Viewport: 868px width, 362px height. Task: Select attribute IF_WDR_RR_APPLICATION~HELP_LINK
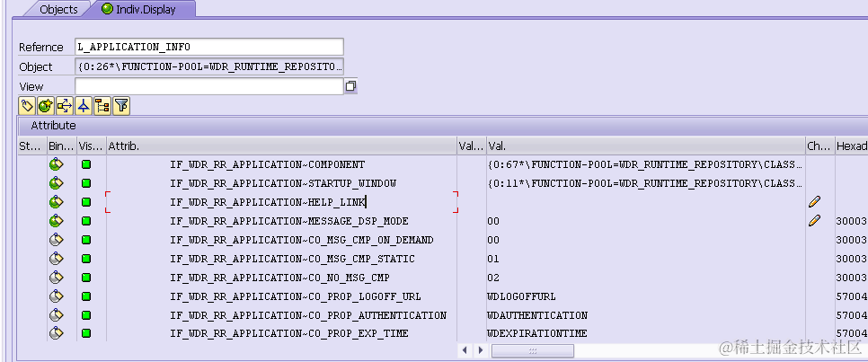coord(268,202)
